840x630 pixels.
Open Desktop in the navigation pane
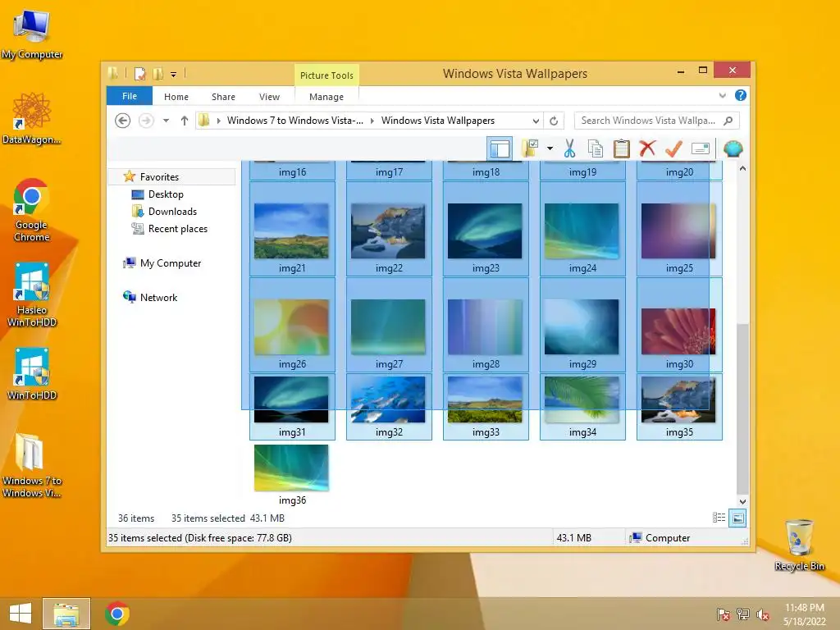166,194
